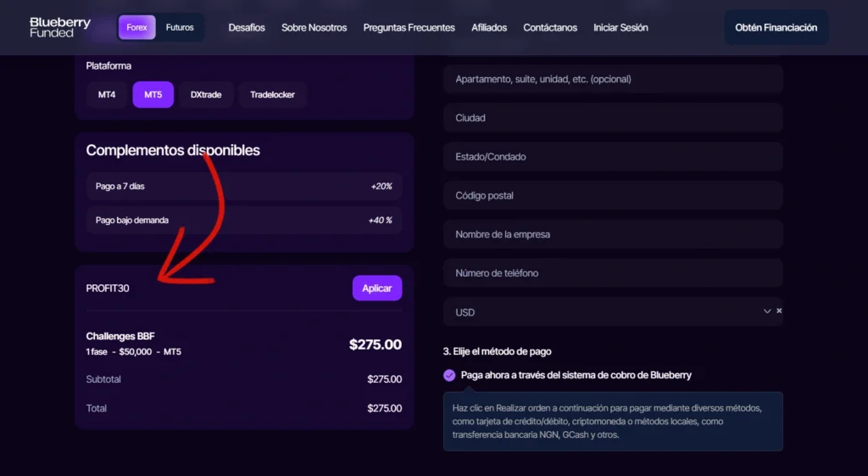Expand the USD currency dropdown chevron
The width and height of the screenshot is (868, 476).
click(767, 311)
